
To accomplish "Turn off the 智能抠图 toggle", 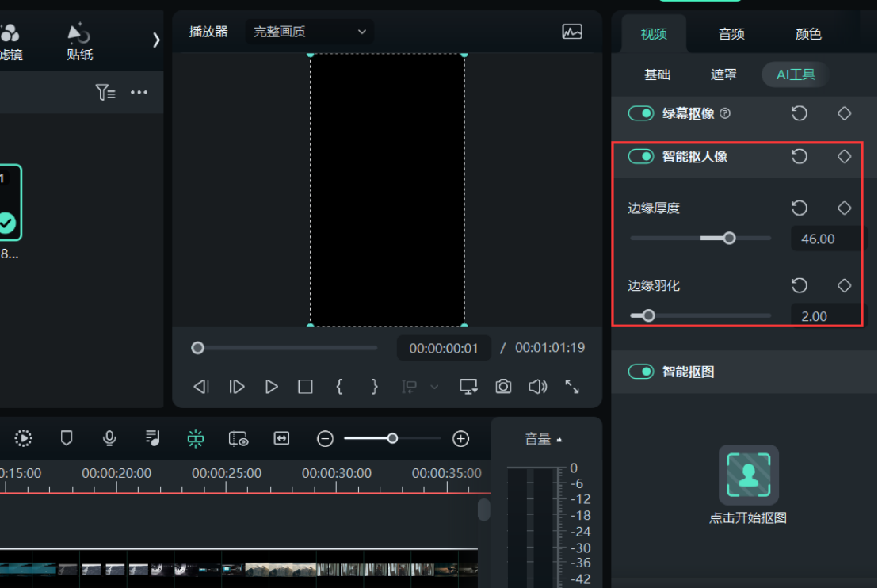I will [641, 371].
